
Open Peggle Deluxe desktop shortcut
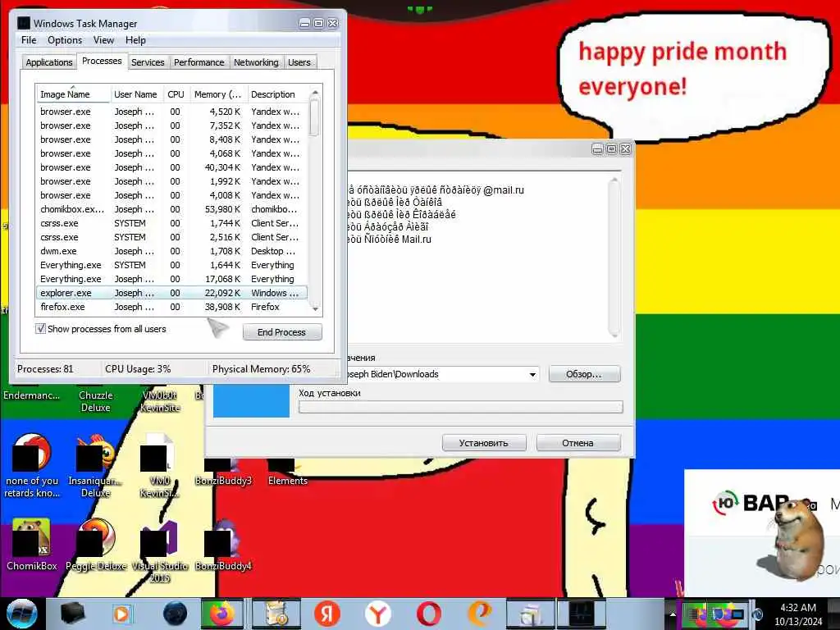click(96, 545)
